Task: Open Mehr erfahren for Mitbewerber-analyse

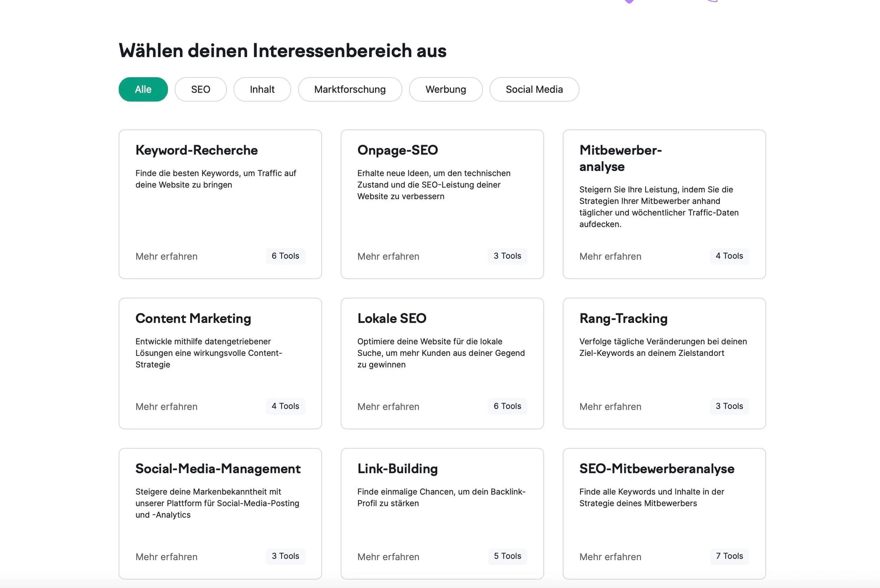Action: click(610, 257)
